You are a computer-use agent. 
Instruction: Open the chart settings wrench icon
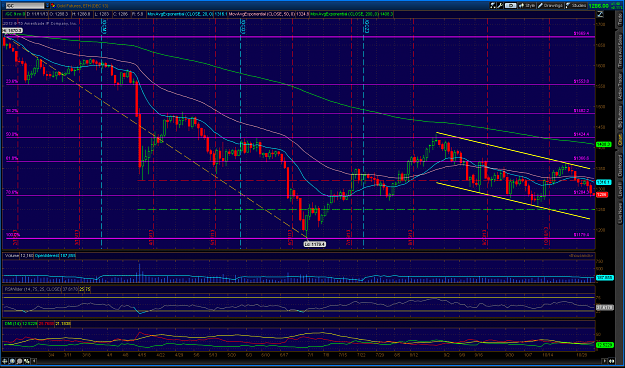(500, 6)
